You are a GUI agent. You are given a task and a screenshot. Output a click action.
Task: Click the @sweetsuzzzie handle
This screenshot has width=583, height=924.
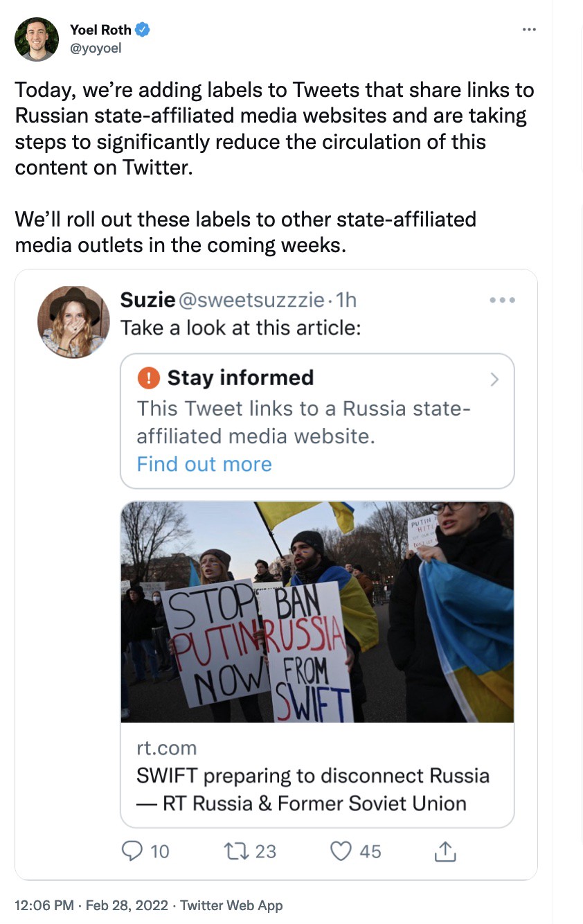251,300
